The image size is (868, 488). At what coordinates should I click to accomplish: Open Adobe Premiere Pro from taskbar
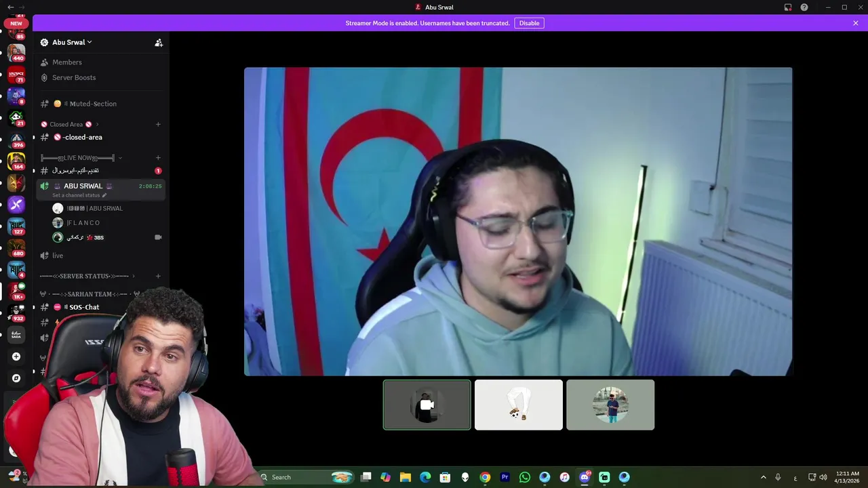505,477
